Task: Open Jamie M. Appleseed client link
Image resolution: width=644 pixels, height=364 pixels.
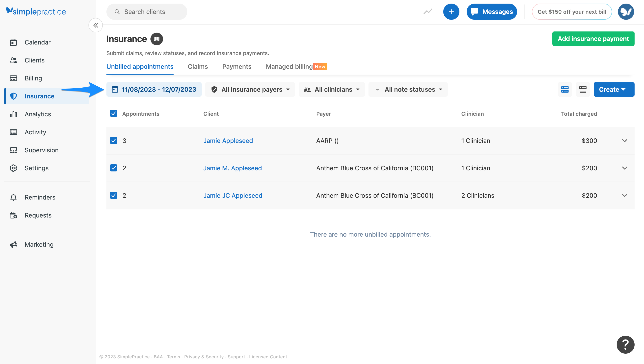Action: [x=232, y=168]
